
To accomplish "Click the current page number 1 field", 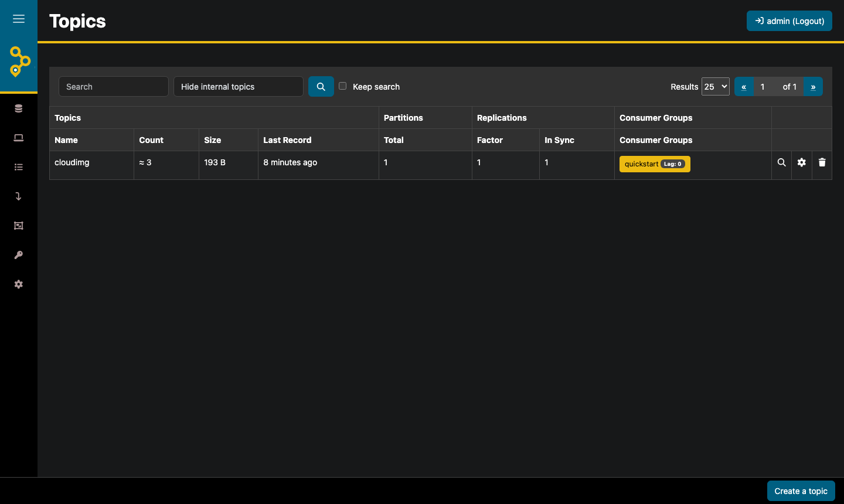I will click(764, 87).
